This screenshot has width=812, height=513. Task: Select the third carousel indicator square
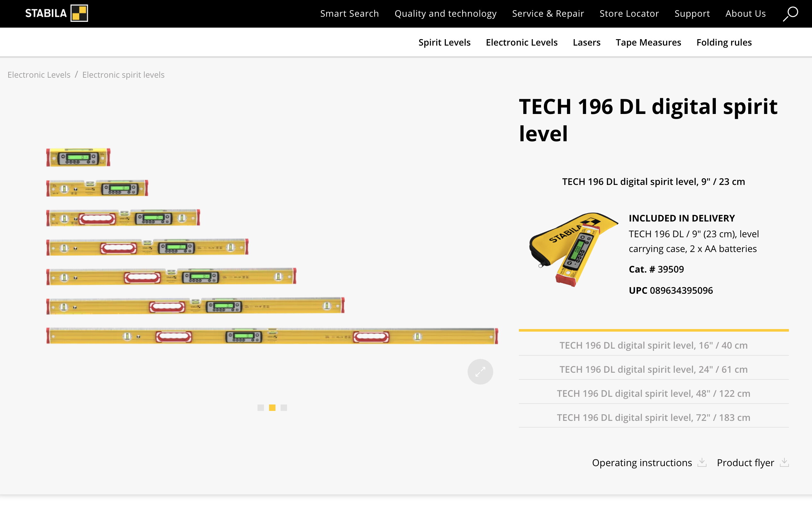283,408
